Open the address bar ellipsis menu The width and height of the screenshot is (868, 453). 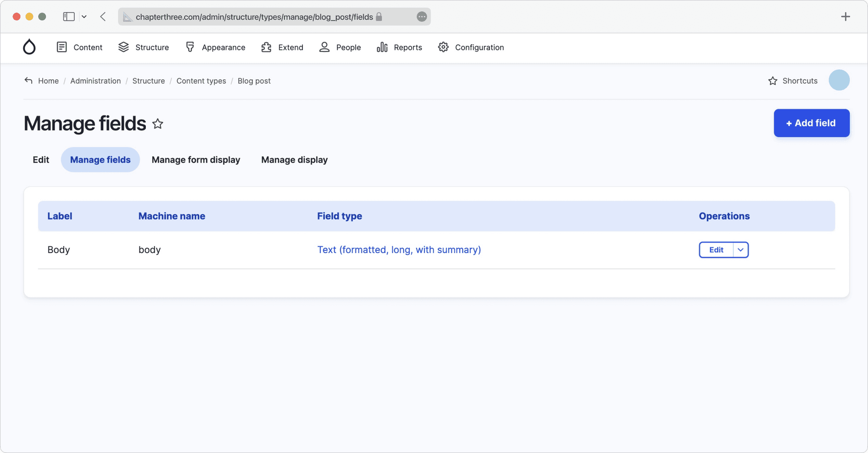click(x=421, y=16)
